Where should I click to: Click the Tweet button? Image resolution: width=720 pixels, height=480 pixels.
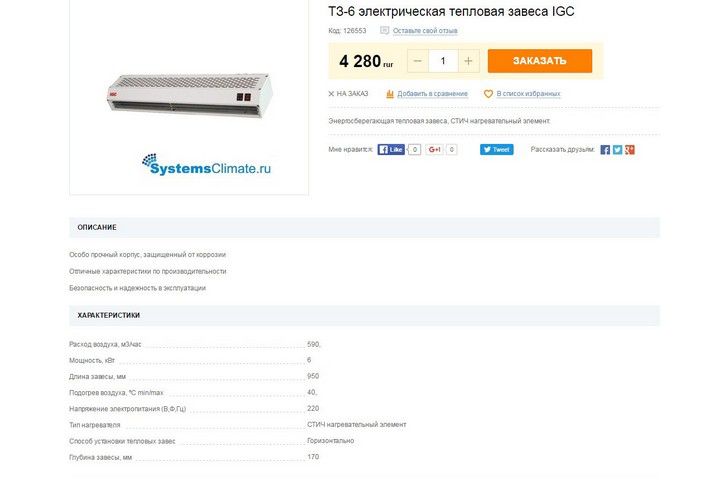pyautogui.click(x=496, y=149)
